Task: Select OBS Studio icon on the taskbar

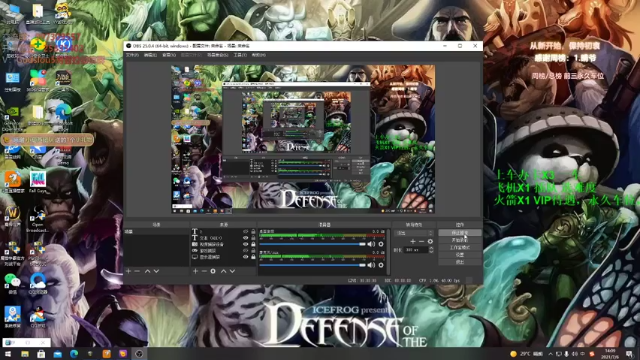Action: tap(139, 354)
